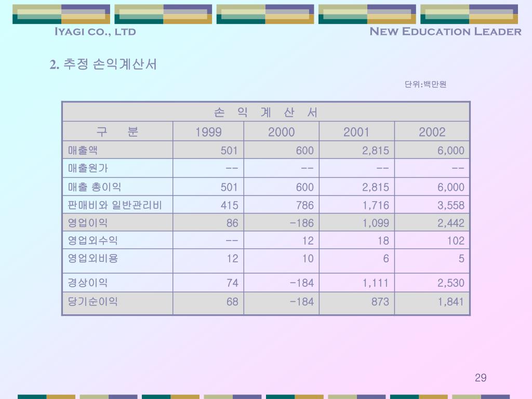Click the '영업이익' row label
Screen dimensions: 532x399
click(x=88, y=222)
